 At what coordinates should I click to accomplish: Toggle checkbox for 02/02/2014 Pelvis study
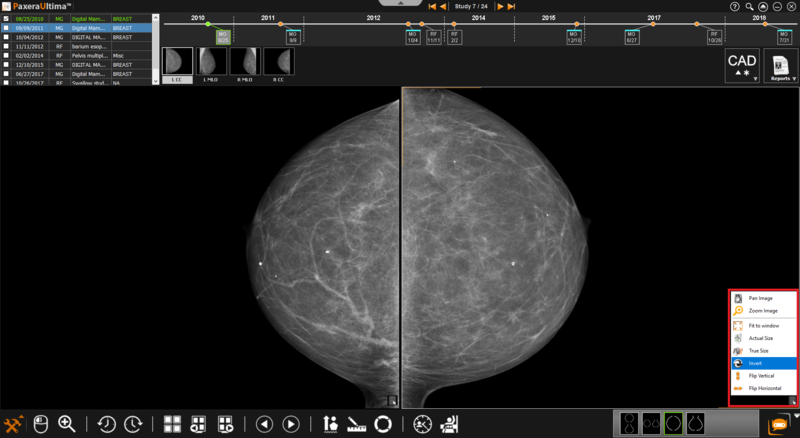tap(6, 56)
